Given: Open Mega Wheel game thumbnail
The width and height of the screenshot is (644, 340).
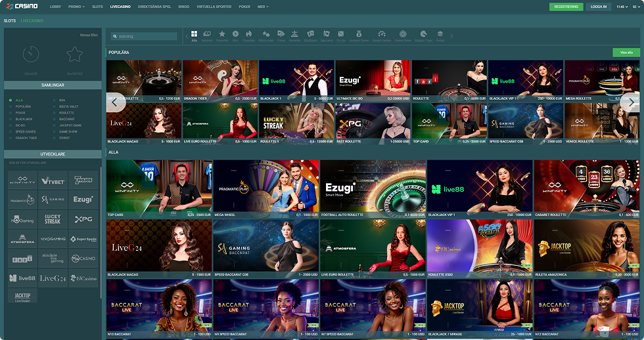Looking at the screenshot, I should point(266,188).
